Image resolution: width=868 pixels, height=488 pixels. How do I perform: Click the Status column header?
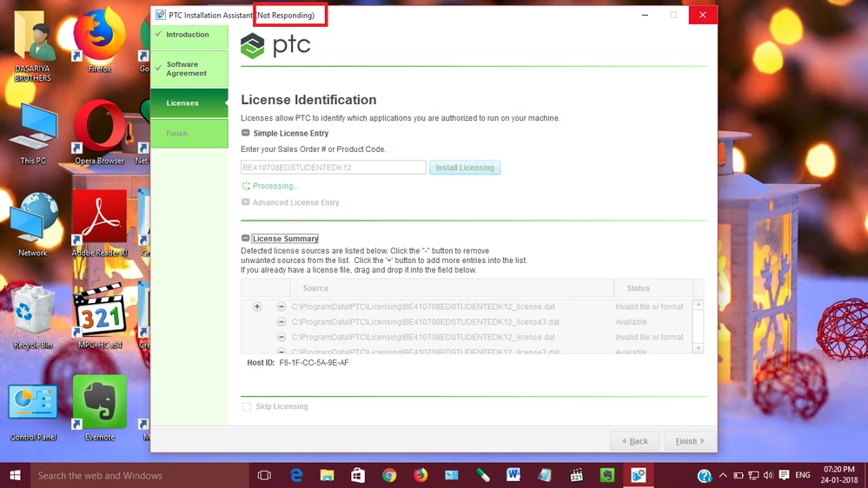click(x=653, y=288)
